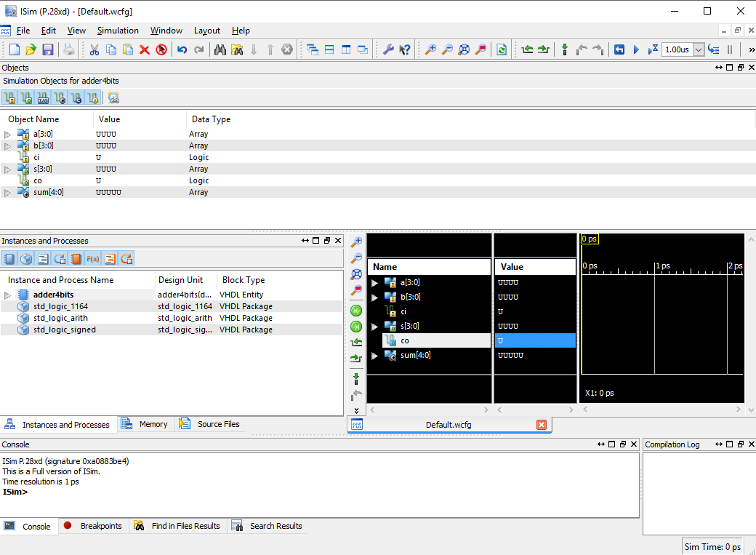Click the yellow 0 ps cursor marker
This screenshot has height=555, width=756.
point(590,239)
